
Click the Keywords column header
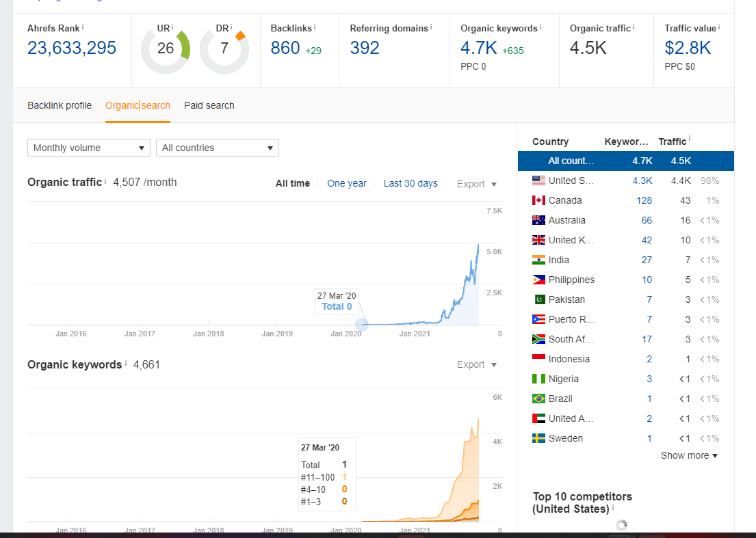point(626,142)
